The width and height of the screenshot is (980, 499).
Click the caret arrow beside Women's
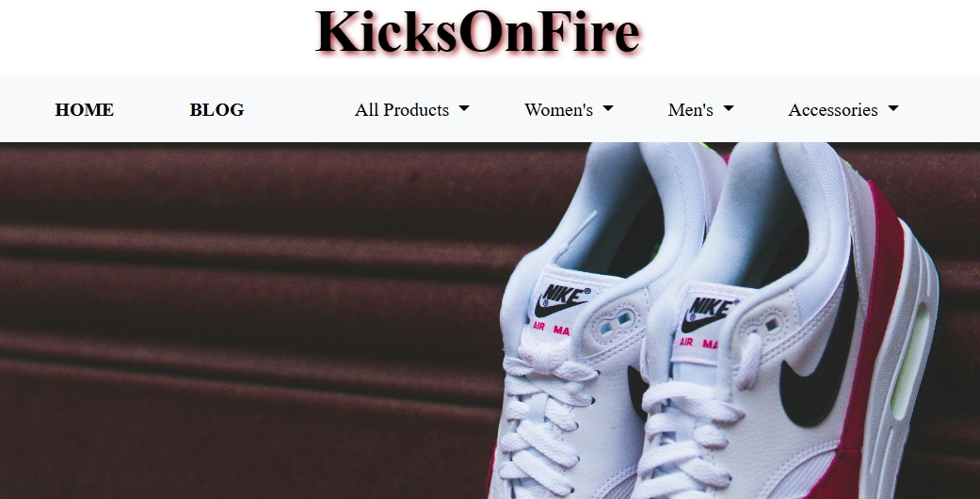(x=608, y=109)
